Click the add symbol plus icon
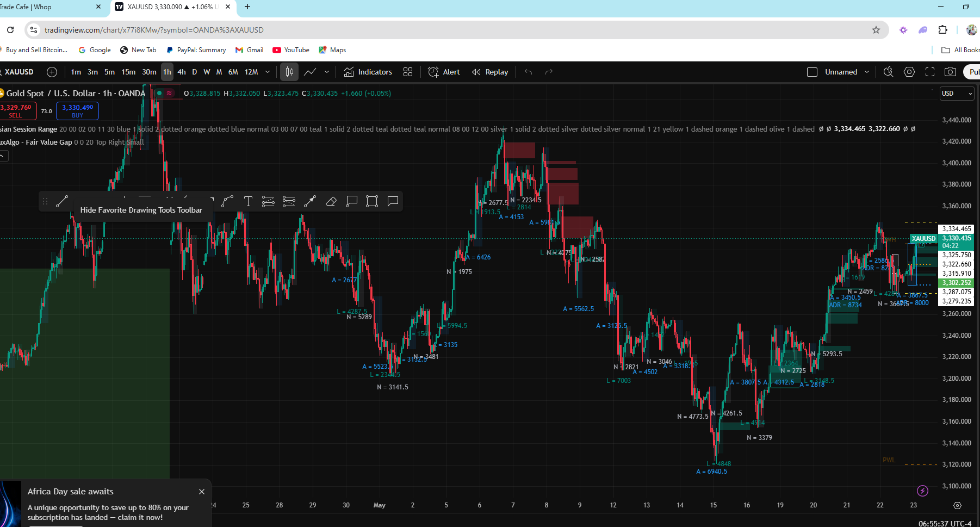The width and height of the screenshot is (980, 527). [52, 72]
